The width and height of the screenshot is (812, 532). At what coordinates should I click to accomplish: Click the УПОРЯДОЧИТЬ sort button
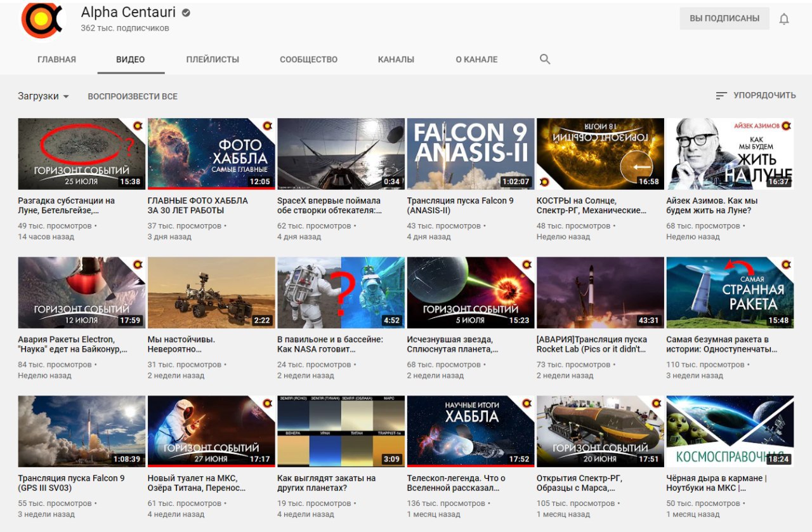756,96
